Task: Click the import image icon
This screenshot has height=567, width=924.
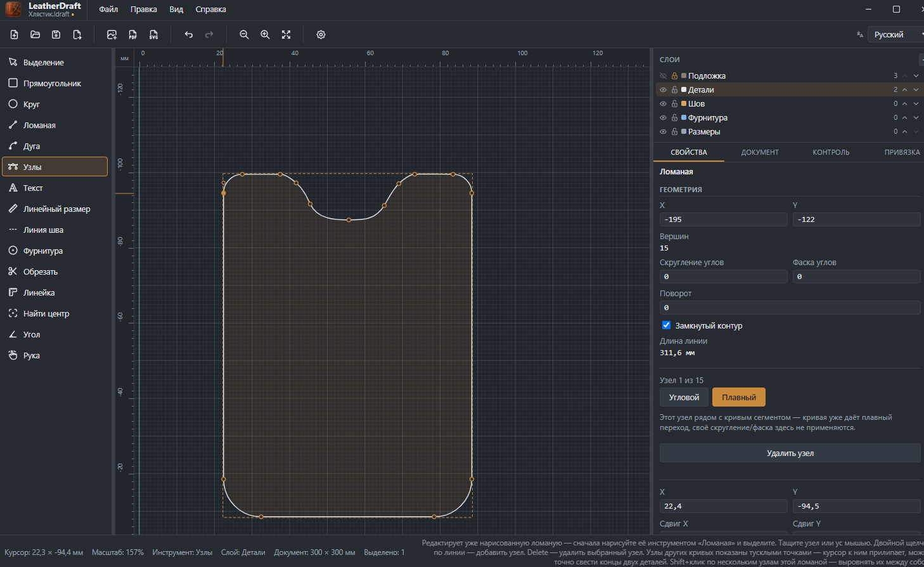Action: 112,35
